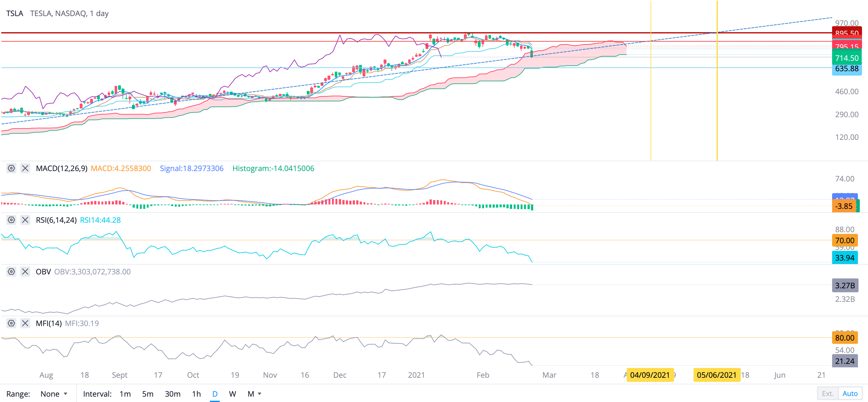868x402 pixels.
Task: Toggle Ext. extended hours
Action: click(x=828, y=393)
